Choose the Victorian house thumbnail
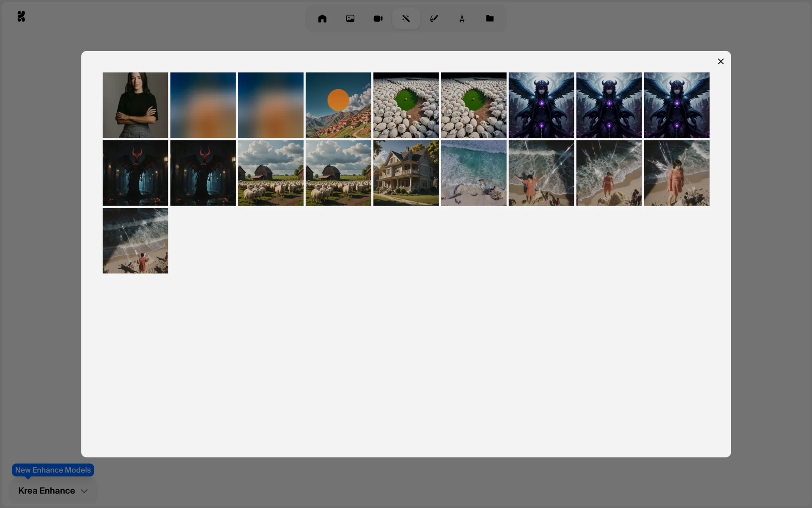The image size is (812, 508). (406, 173)
